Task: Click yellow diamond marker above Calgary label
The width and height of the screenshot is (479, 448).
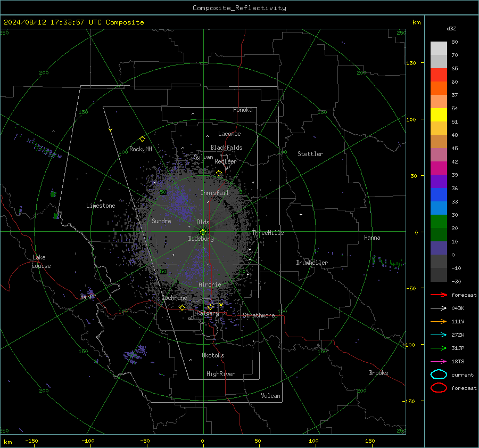Action: click(x=210, y=307)
